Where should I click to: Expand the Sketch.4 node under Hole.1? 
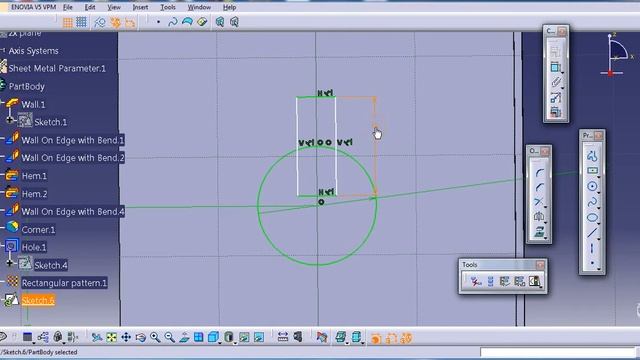[x=9, y=263]
